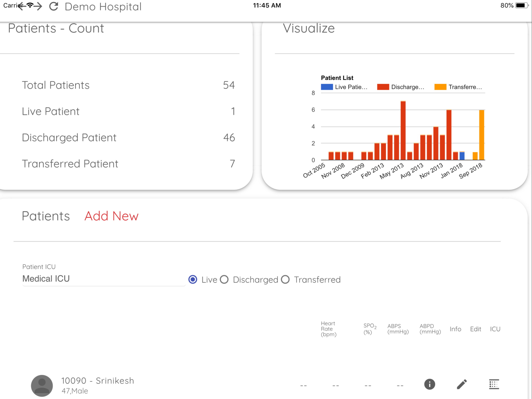The image size is (532, 399).
Task: Click the patient avatar for 10090 Srinikesh
Action: (42, 385)
